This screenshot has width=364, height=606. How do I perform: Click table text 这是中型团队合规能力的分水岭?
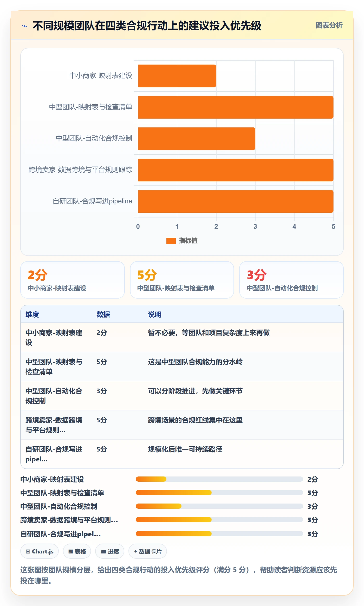[195, 362]
